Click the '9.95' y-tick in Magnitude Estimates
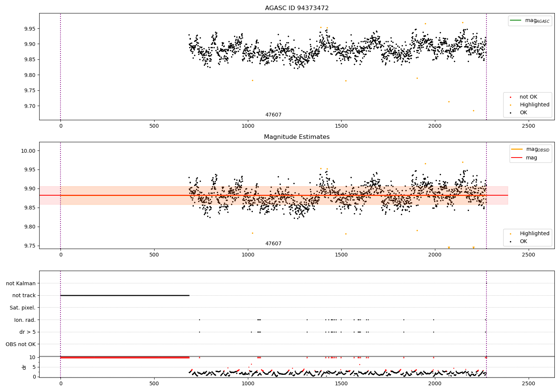Viewport: 560px width, 392px height. pyautogui.click(x=29, y=169)
